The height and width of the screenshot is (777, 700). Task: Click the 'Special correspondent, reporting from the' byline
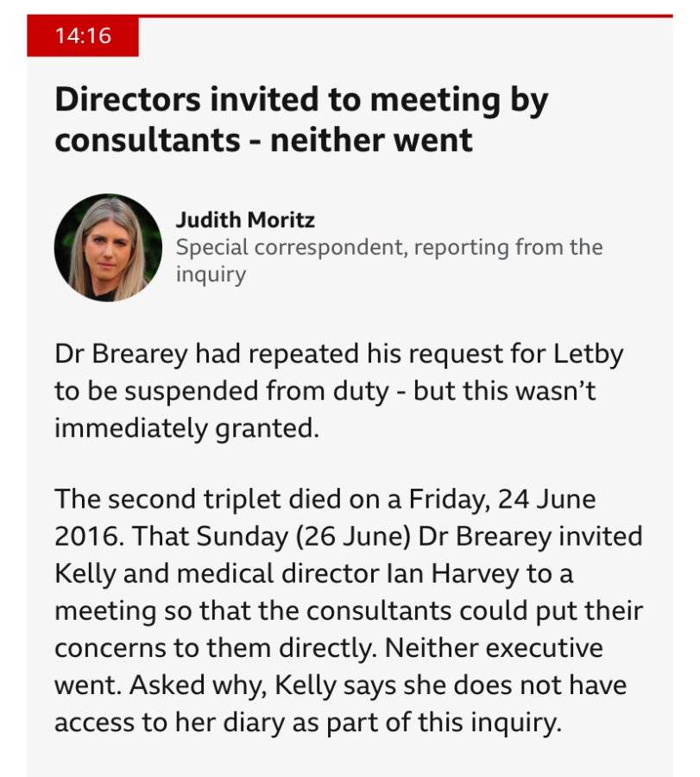(389, 247)
